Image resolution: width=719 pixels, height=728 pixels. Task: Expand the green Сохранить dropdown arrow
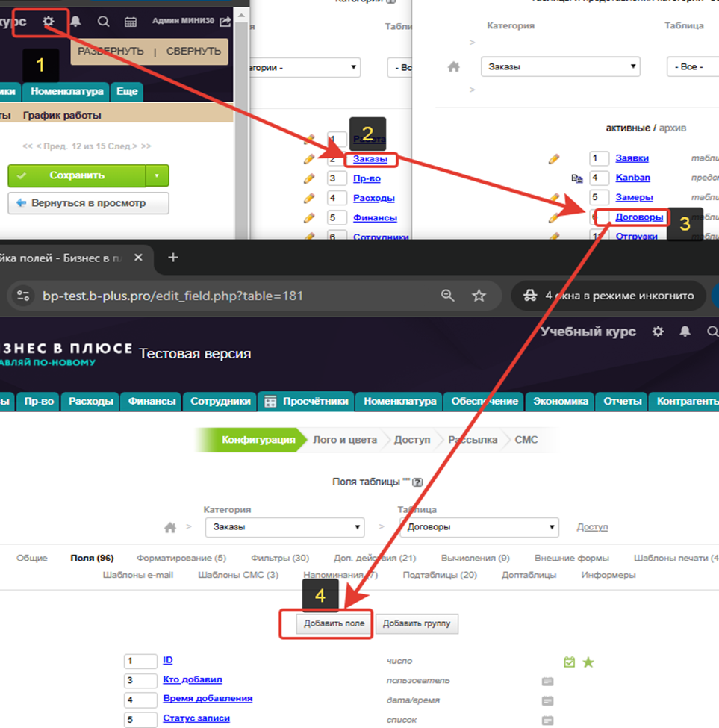(158, 175)
